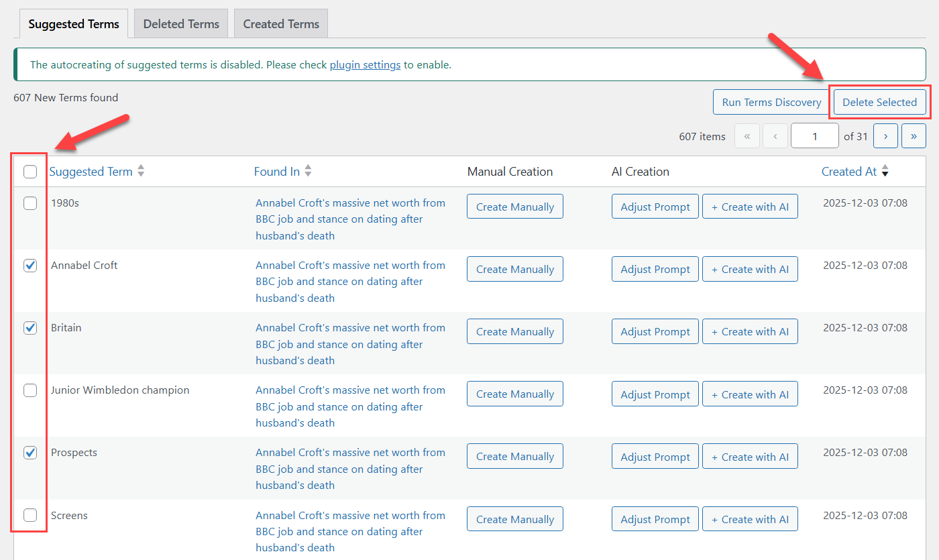Go back to the previous page
This screenshot has width=939, height=560.
[x=775, y=135]
